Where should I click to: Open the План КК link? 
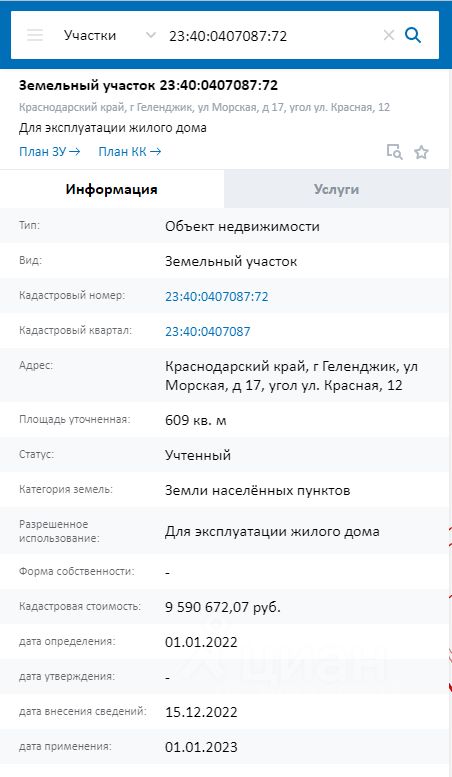(130, 152)
